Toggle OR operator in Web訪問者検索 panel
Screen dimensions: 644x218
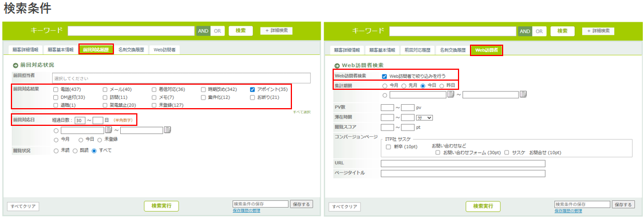[x=539, y=31]
